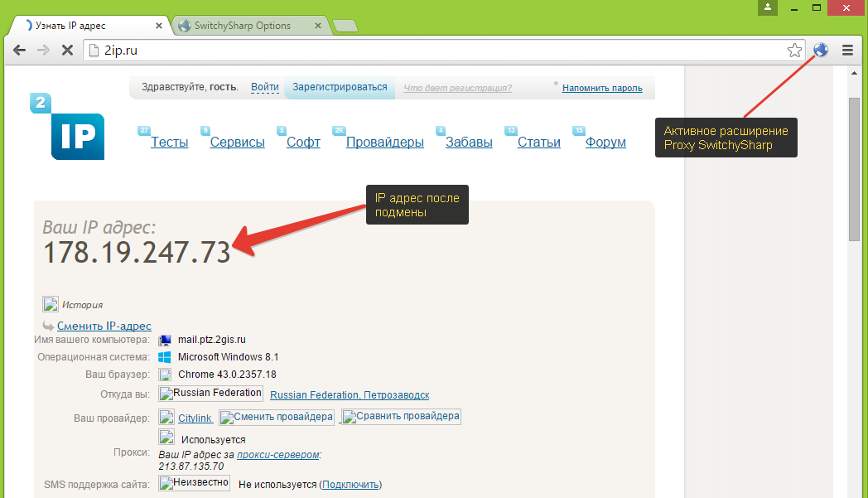Click the proxy IP 213.87.135.70
This screenshot has width=868, height=498.
(x=191, y=467)
